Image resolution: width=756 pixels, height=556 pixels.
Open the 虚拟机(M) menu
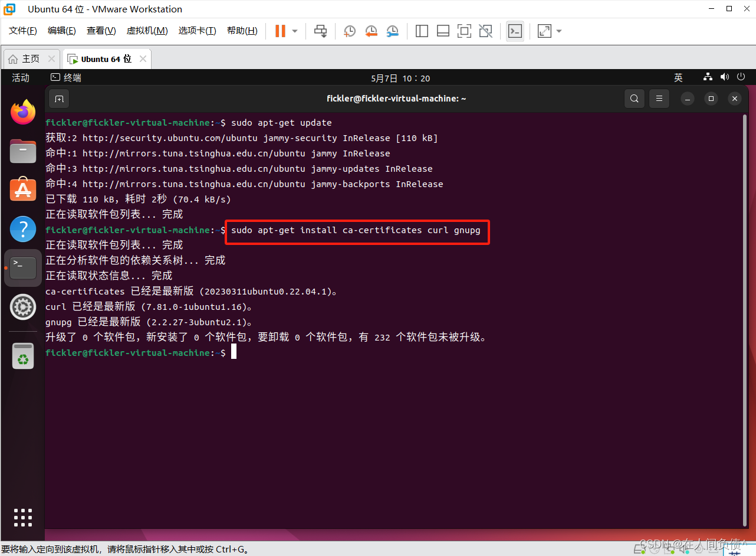click(147, 31)
